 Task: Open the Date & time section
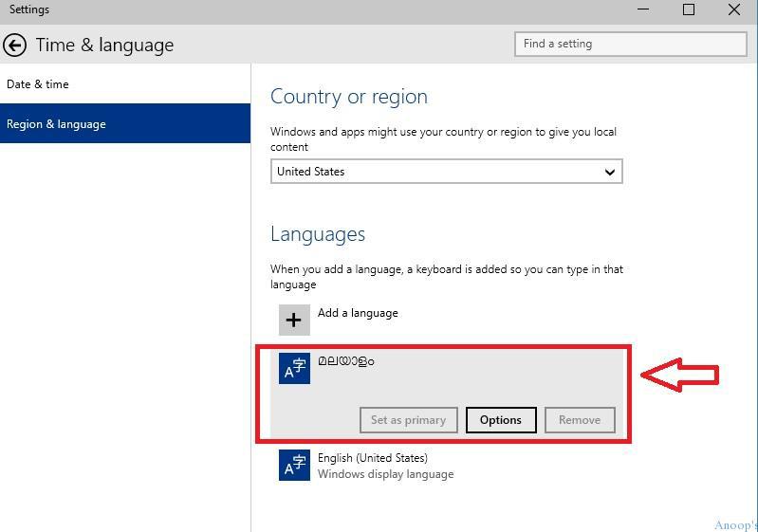pyautogui.click(x=125, y=84)
